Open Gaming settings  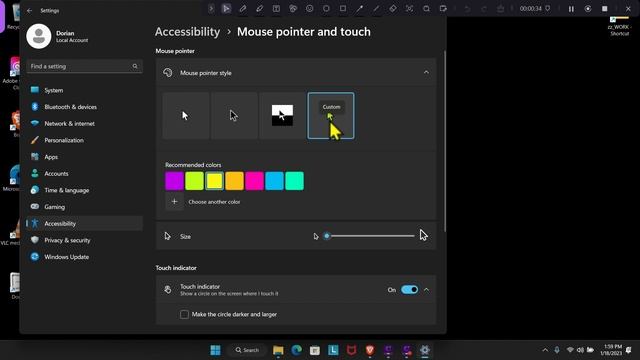(x=84, y=207)
